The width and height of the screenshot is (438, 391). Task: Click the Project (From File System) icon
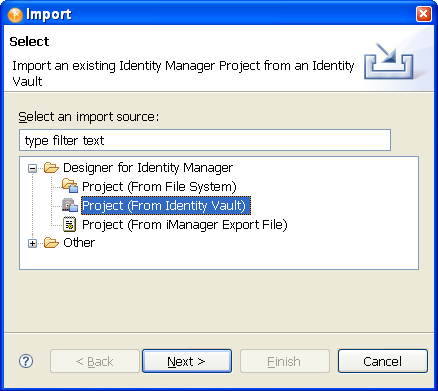pos(70,186)
